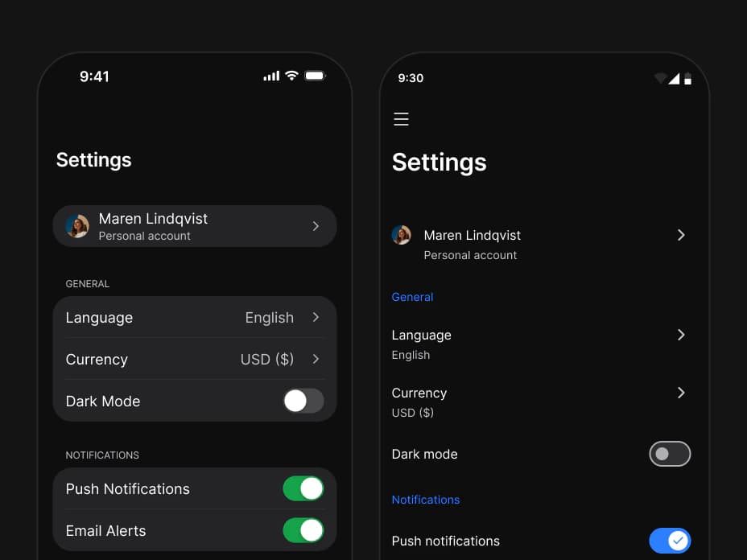Open Currency setting label in Android mockup
Image resolution: width=747 pixels, height=560 pixels.
[x=419, y=393]
